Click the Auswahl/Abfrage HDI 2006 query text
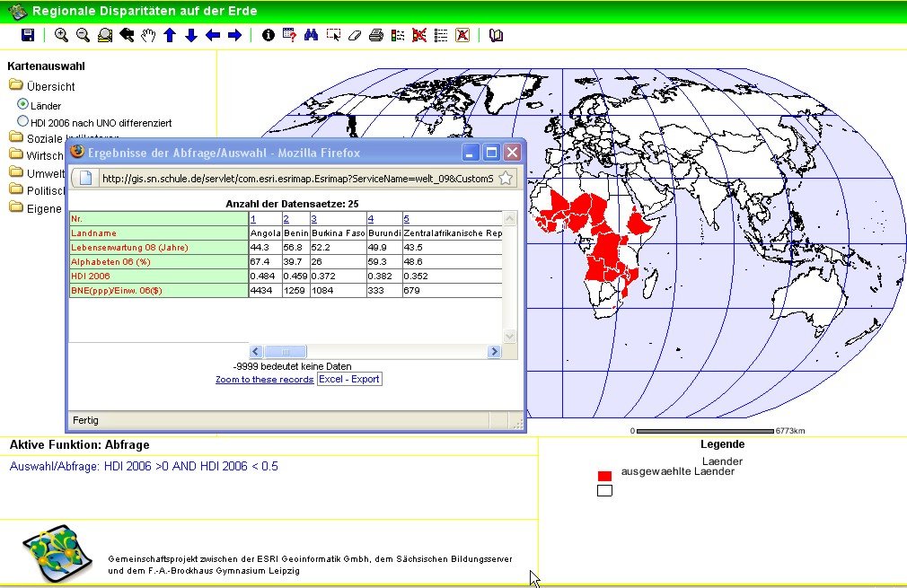 point(144,466)
